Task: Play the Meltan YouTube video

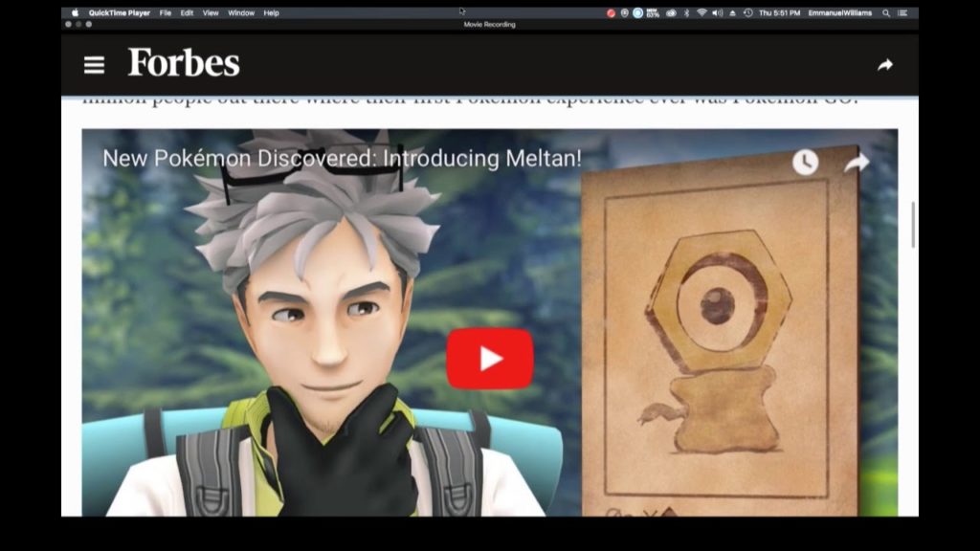Action: pos(489,359)
